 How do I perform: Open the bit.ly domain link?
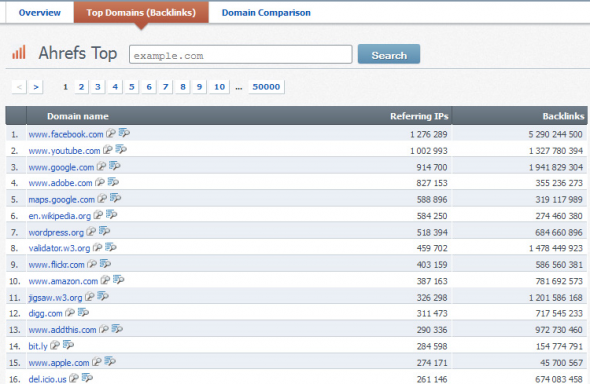coord(38,346)
